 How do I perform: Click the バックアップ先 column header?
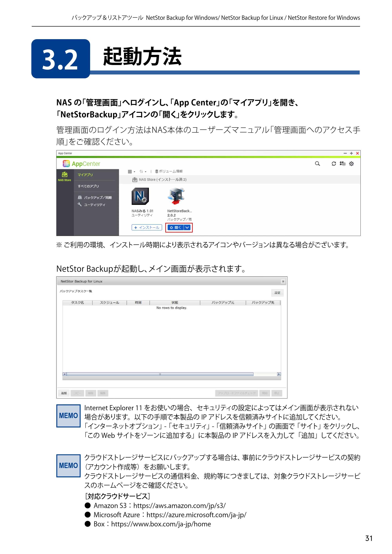pos(263,303)
